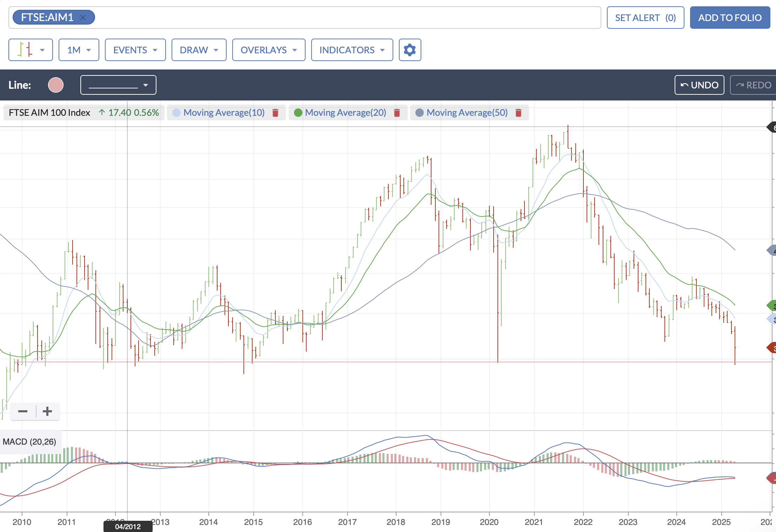Image resolution: width=776 pixels, height=532 pixels.
Task: Pick the pink line color swatch
Action: 56,85
